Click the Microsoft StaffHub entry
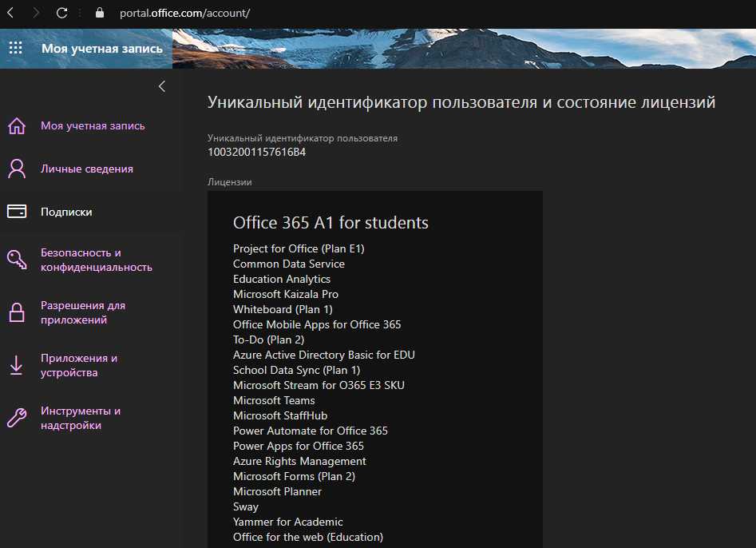Screen dimensions: 756x548 coord(280,416)
